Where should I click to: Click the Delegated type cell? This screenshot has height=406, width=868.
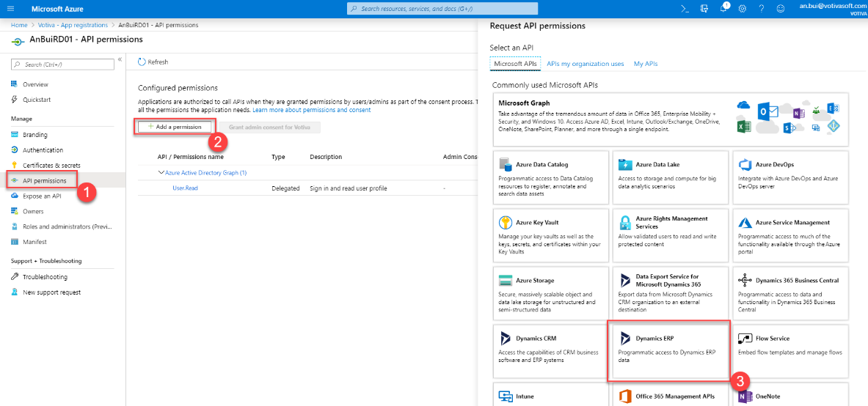[x=285, y=188]
